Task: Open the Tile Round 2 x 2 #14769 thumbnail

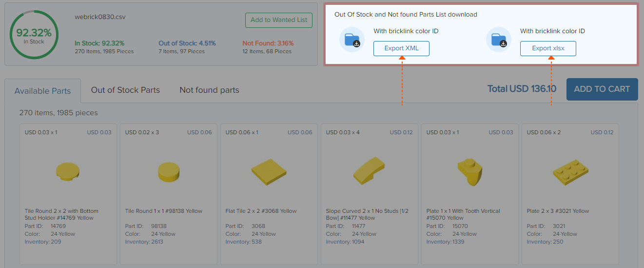Action: pyautogui.click(x=68, y=172)
